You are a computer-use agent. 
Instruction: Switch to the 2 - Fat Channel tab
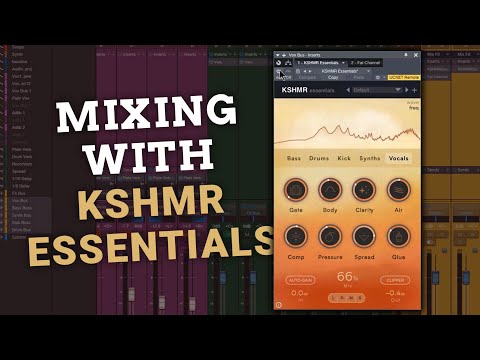pyautogui.click(x=365, y=63)
